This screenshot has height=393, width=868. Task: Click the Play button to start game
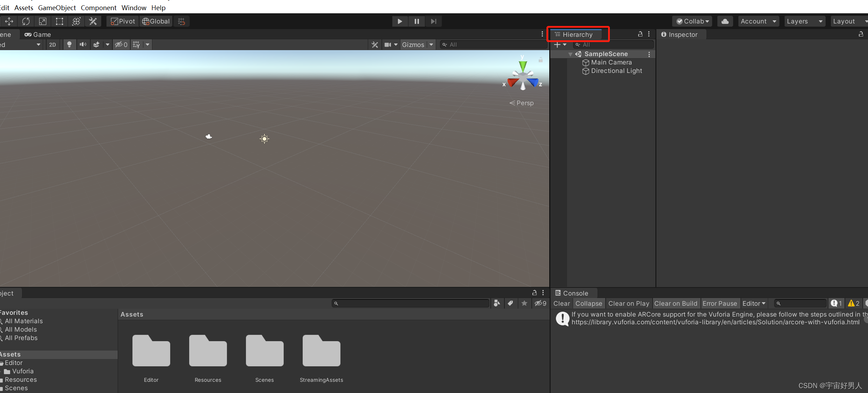pos(400,21)
